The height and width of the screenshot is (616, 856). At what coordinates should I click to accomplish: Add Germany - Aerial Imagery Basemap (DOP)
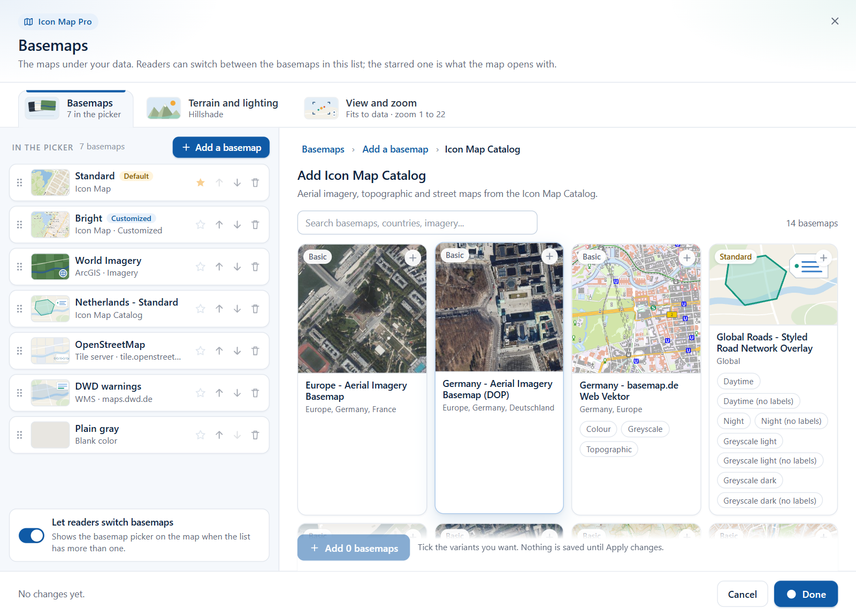click(549, 256)
